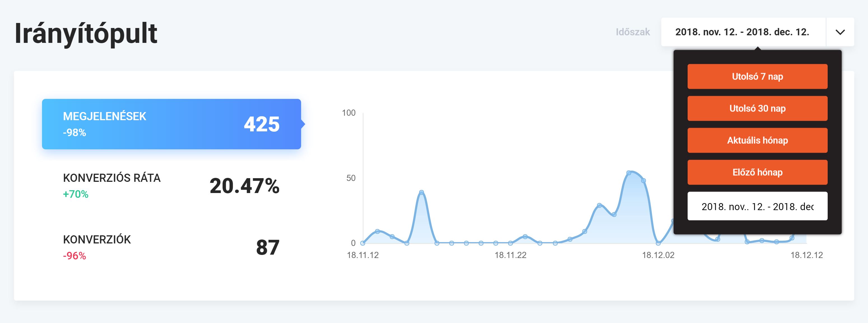Image resolution: width=868 pixels, height=323 pixels.
Task: Click the first chart data point at 18.11.12
Action: click(363, 243)
